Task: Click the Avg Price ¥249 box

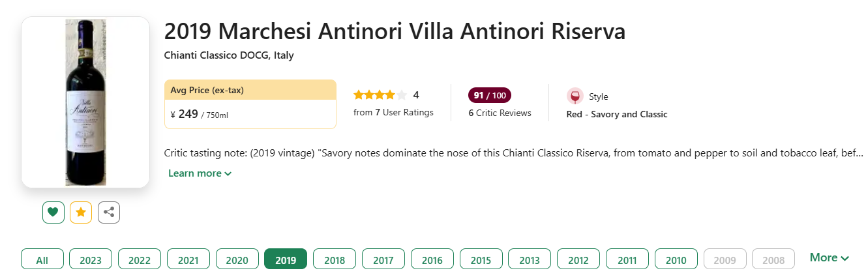Action: point(250,104)
